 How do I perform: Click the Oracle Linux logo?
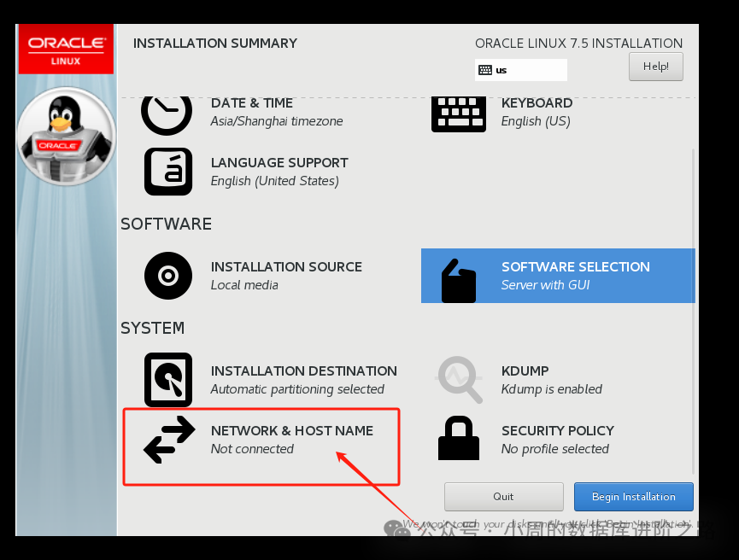(66, 49)
